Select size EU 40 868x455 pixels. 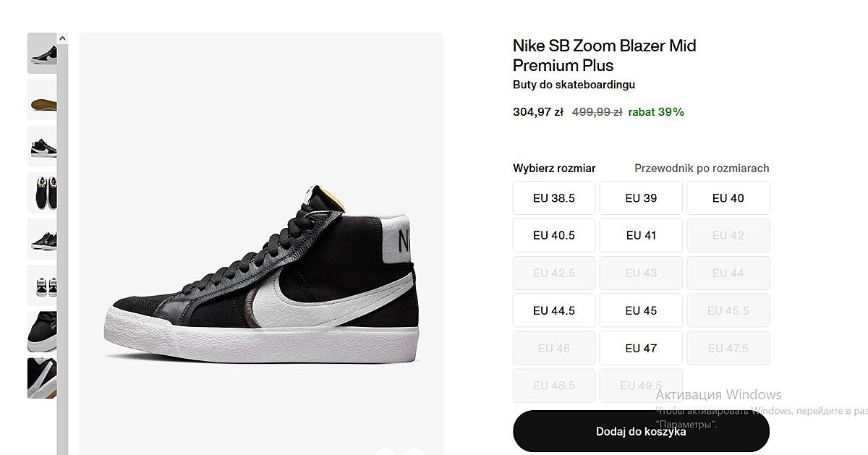click(x=728, y=198)
